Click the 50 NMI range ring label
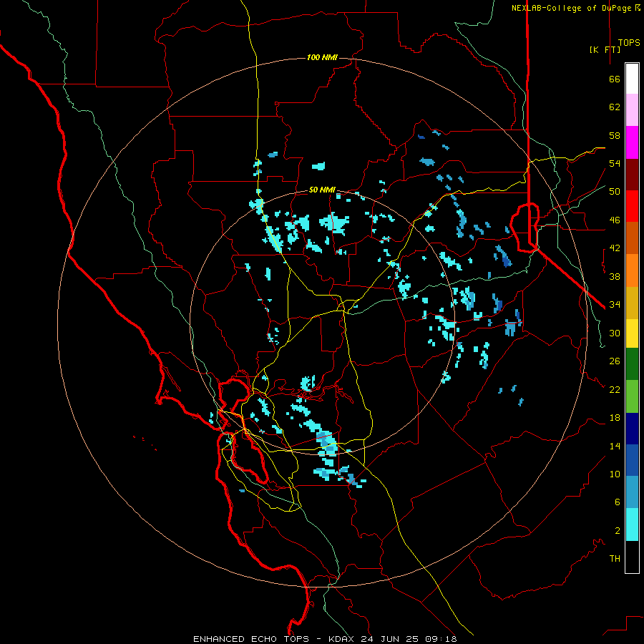The width and height of the screenshot is (644, 644). click(322, 190)
